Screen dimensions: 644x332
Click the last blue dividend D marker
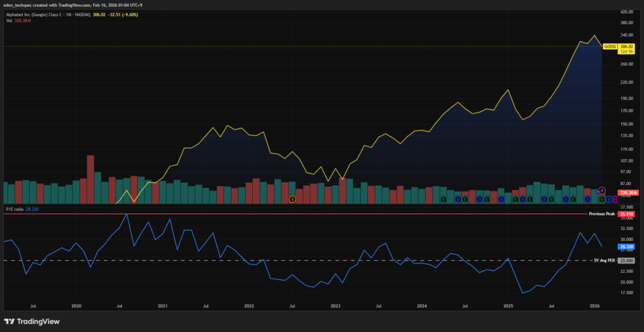(609, 199)
